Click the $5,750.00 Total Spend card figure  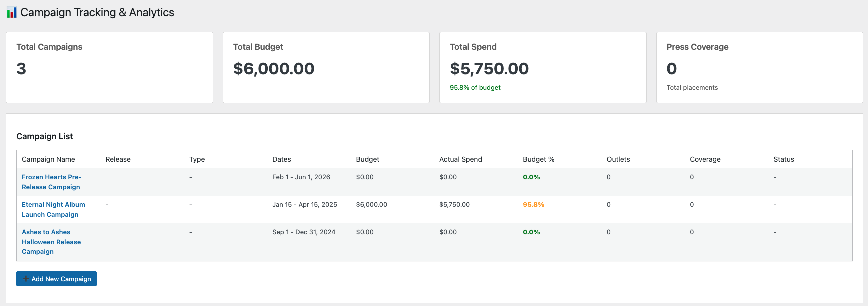point(489,69)
